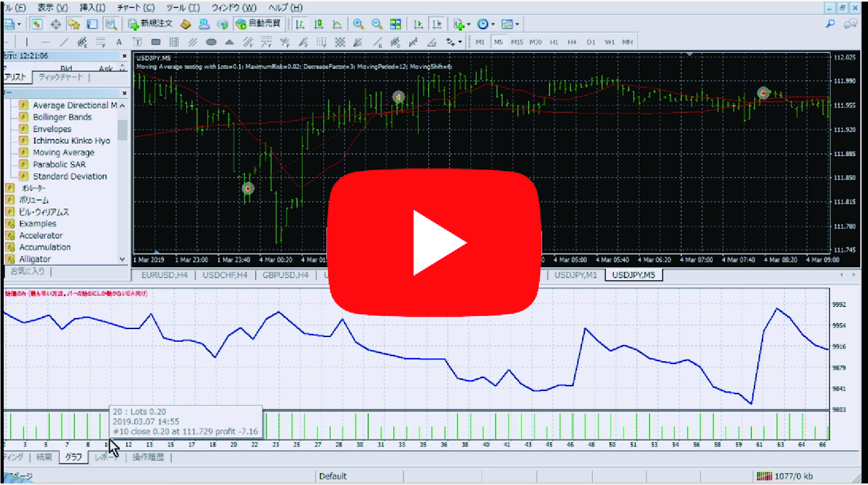Screen dimensions: 868x485
Task: Select the vertical line drawing tool
Action: (27, 42)
